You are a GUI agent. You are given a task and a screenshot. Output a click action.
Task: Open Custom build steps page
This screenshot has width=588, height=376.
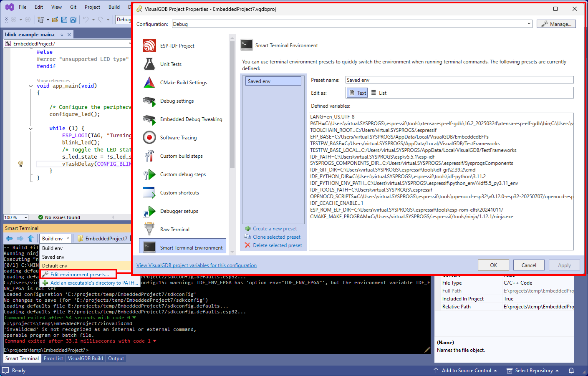182,156
